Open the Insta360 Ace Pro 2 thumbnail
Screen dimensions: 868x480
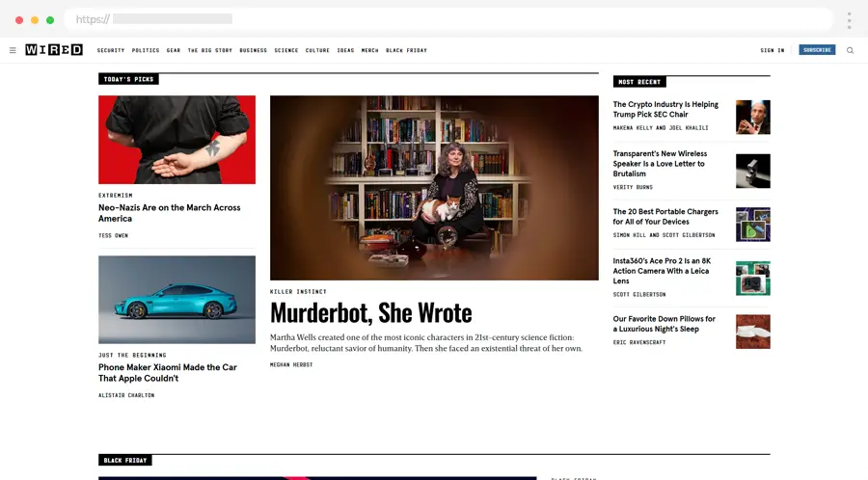coord(752,278)
